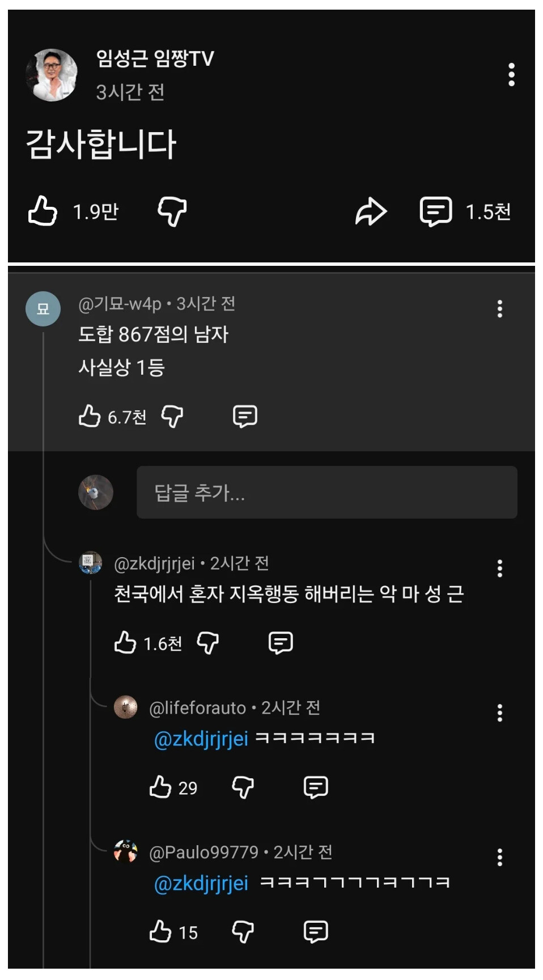
Task: Dislike the @zkdjrjrjei reply
Action: 207,643
